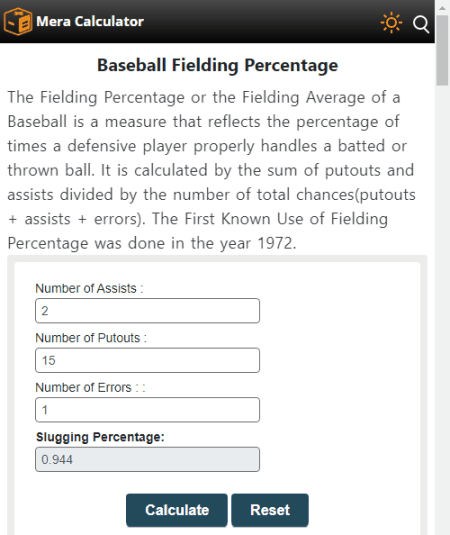
Task: Focus the Number of Errors input field
Action: 147,410
